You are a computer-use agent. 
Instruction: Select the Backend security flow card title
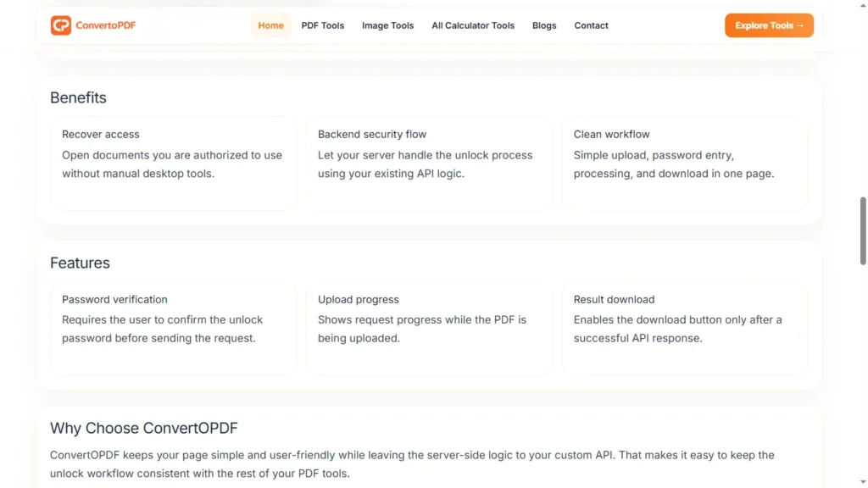tap(372, 135)
